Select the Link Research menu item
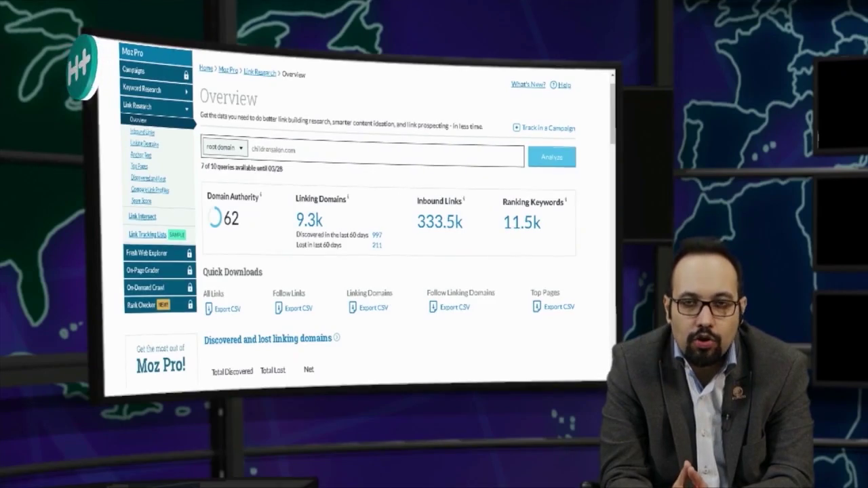This screenshot has height=488, width=868. click(x=157, y=106)
